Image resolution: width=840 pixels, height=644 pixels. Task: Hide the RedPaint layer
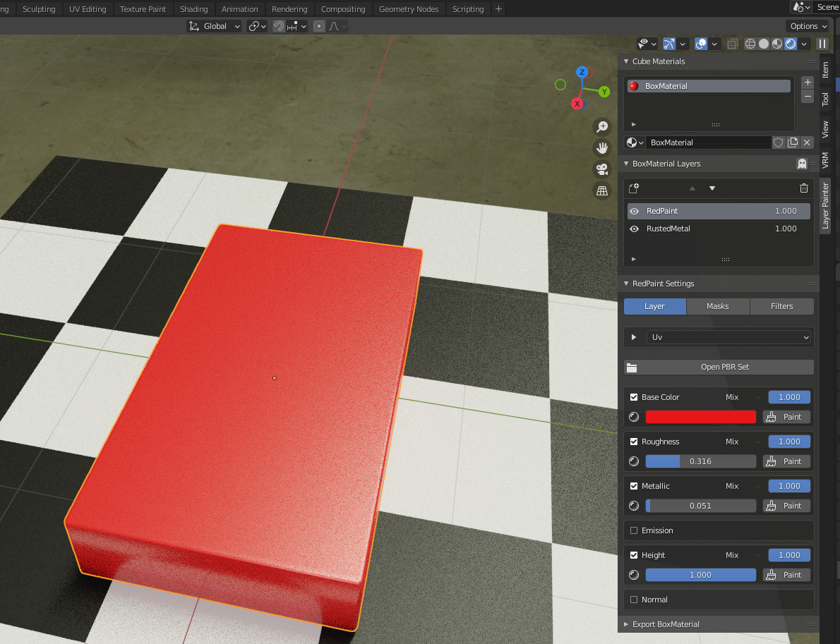[633, 211]
